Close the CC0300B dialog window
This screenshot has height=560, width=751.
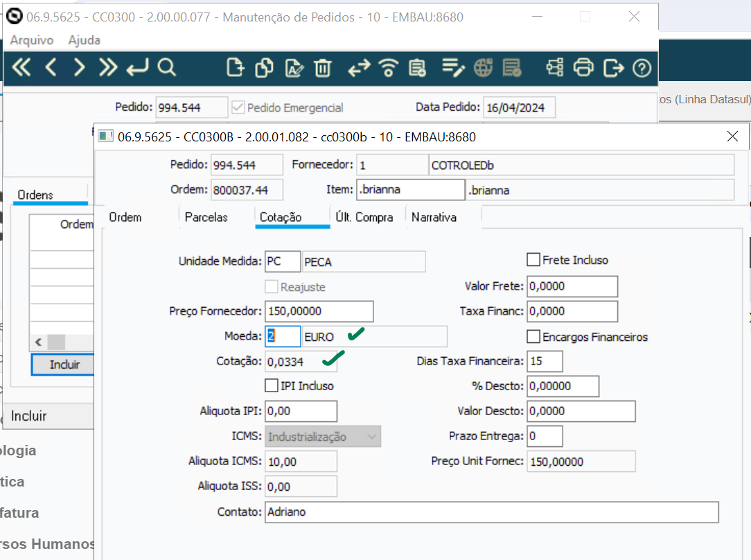click(732, 137)
